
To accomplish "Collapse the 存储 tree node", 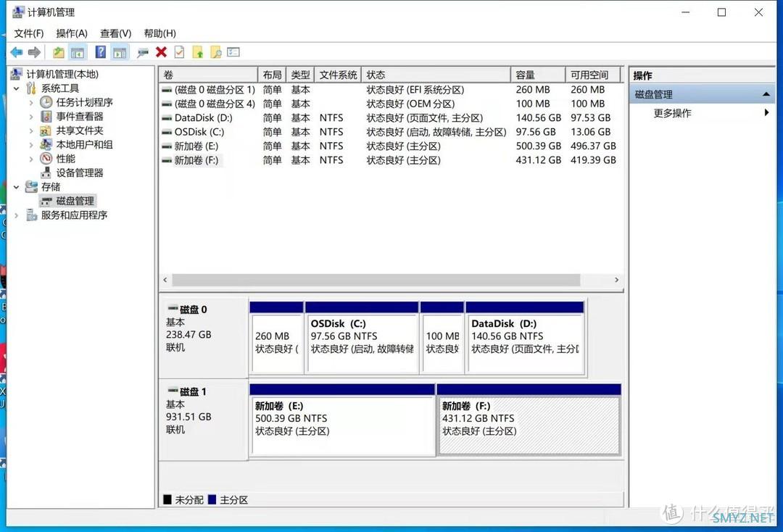I will 17,187.
